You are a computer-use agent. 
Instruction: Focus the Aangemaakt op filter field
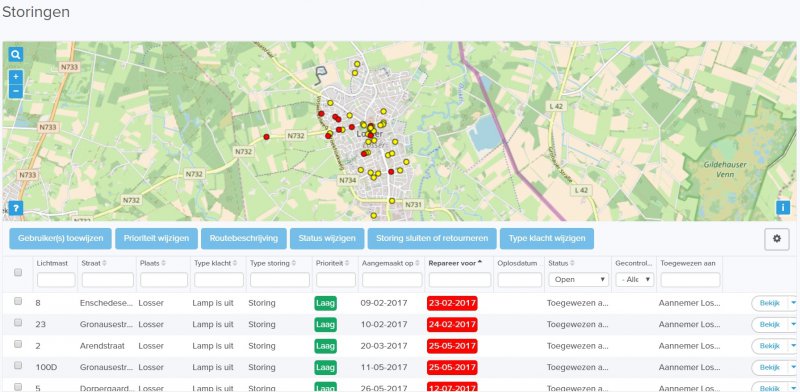pyautogui.click(x=392, y=280)
